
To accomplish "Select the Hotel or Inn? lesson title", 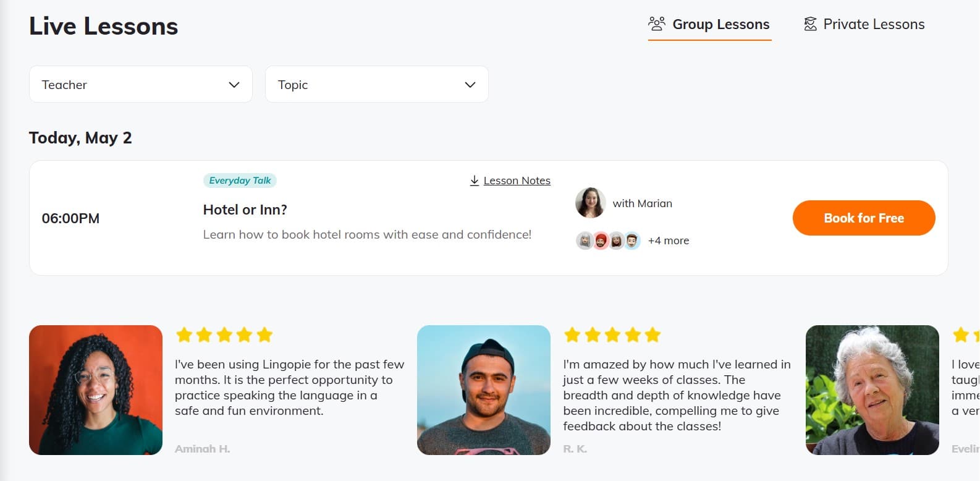I will pyautogui.click(x=245, y=210).
